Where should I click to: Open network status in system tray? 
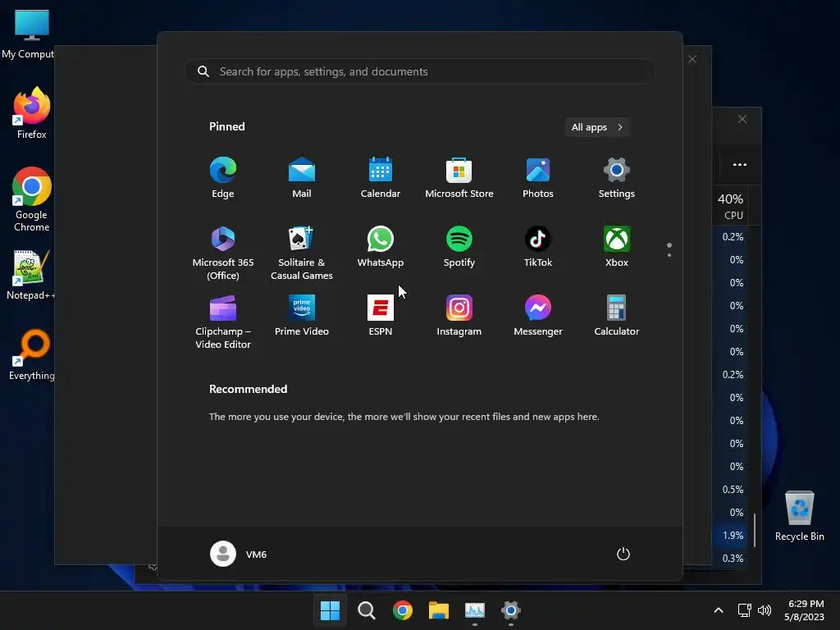744,610
